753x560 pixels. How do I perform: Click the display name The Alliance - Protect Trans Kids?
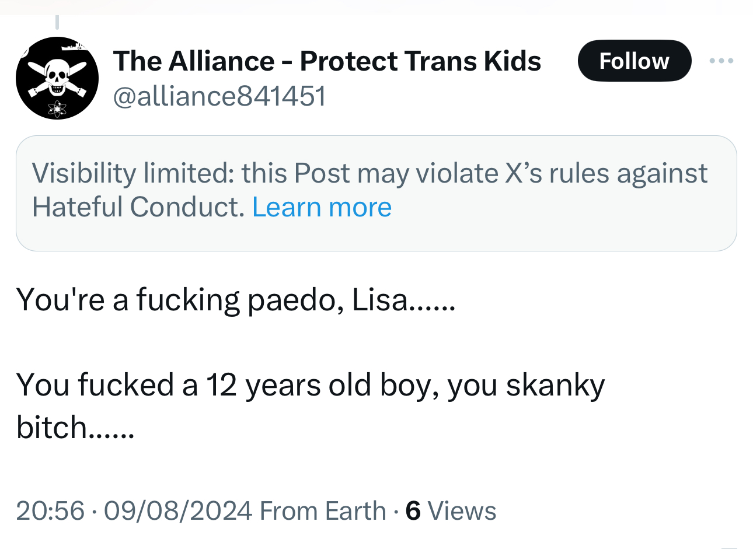327,61
